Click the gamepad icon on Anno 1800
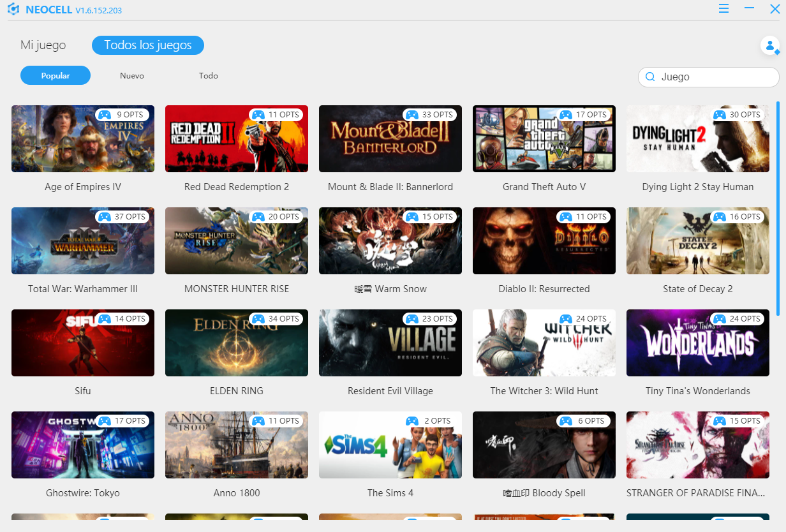This screenshot has height=532, width=786. pyautogui.click(x=258, y=421)
